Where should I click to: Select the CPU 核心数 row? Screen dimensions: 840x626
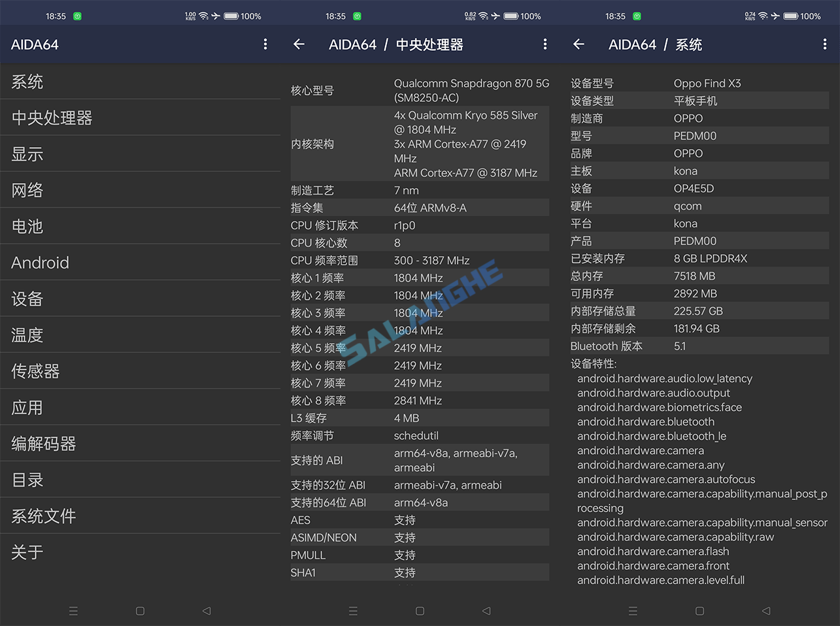tap(418, 242)
